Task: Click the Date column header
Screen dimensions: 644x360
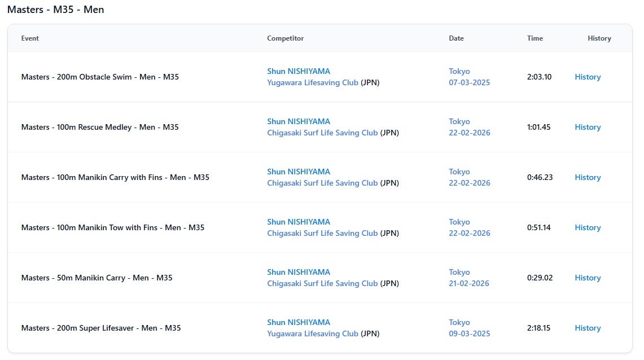Action: (x=456, y=38)
